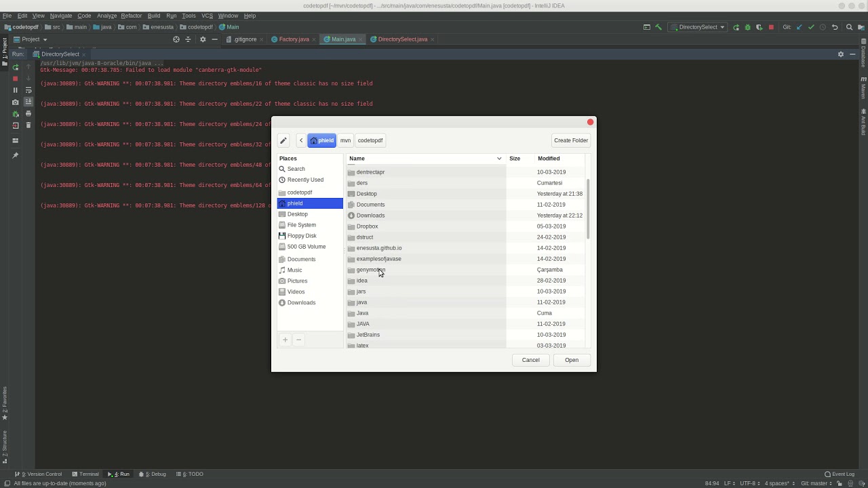This screenshot has width=868, height=488.
Task: Click the Cancel button in file dialog
Action: click(531, 360)
